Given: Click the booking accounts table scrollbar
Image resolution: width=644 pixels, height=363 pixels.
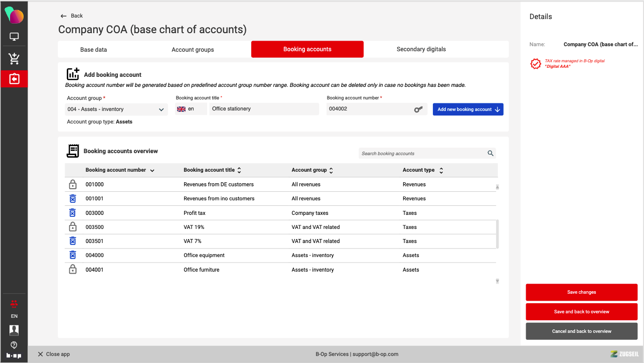Looking at the screenshot, I should (497, 233).
